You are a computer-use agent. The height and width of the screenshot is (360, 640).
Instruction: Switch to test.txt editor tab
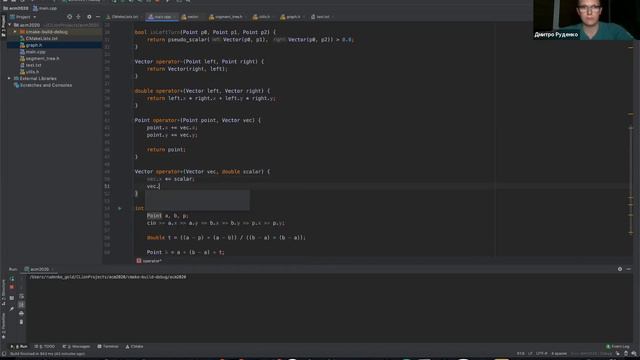[322, 17]
